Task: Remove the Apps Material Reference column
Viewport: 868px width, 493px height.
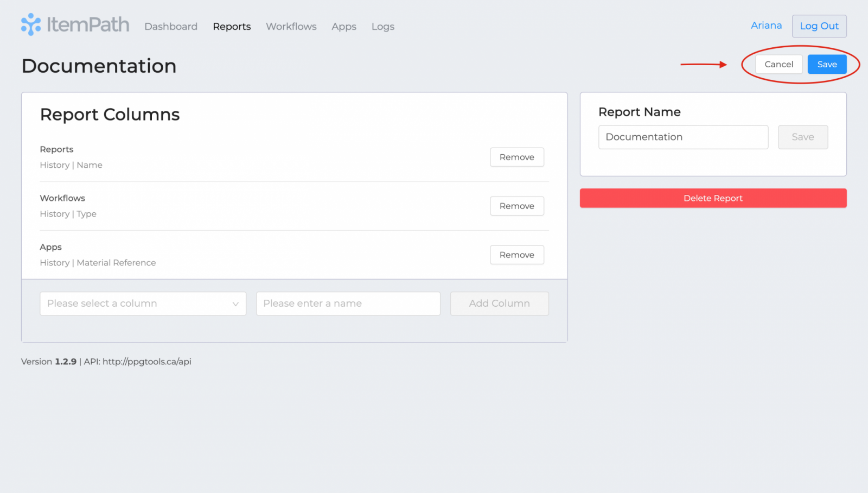Action: 516,255
